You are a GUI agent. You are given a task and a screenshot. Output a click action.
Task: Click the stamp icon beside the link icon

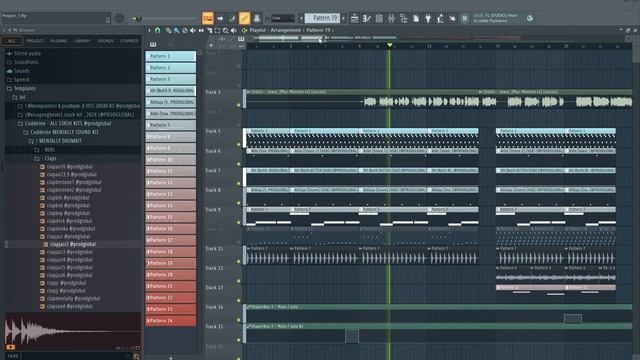click(x=256, y=18)
